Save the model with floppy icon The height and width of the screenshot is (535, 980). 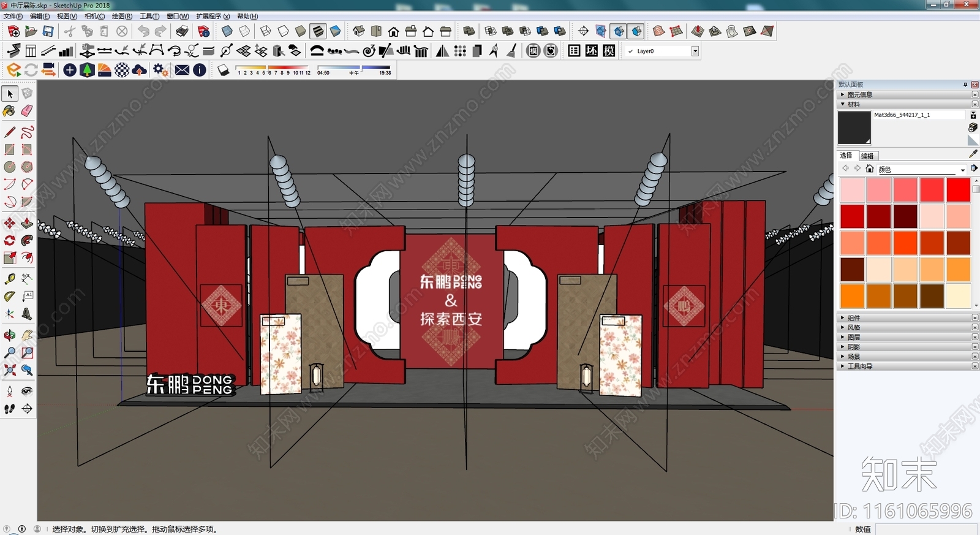(x=48, y=31)
